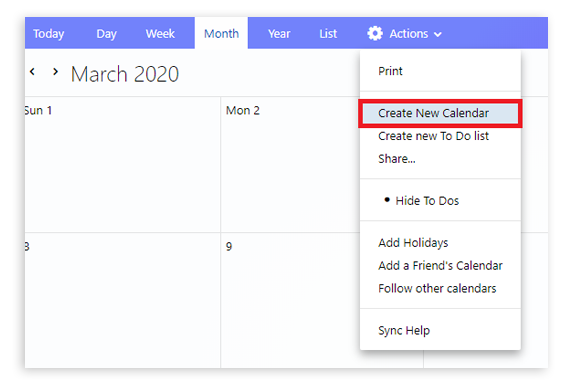Switch to the Year view tab
The height and width of the screenshot is (385, 573).
tap(279, 34)
